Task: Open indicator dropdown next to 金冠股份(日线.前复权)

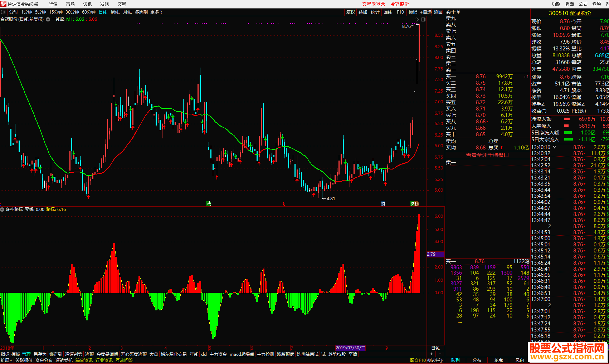Action: click(x=48, y=19)
